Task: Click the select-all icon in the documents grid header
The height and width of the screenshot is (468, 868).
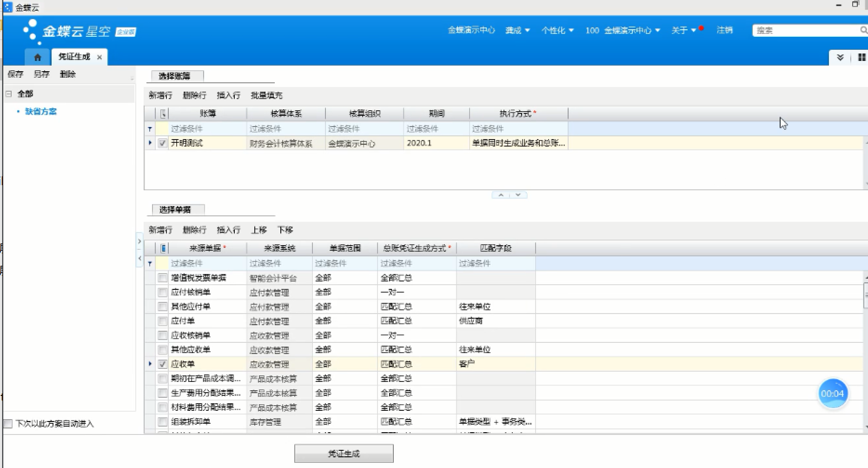Action: (x=163, y=248)
